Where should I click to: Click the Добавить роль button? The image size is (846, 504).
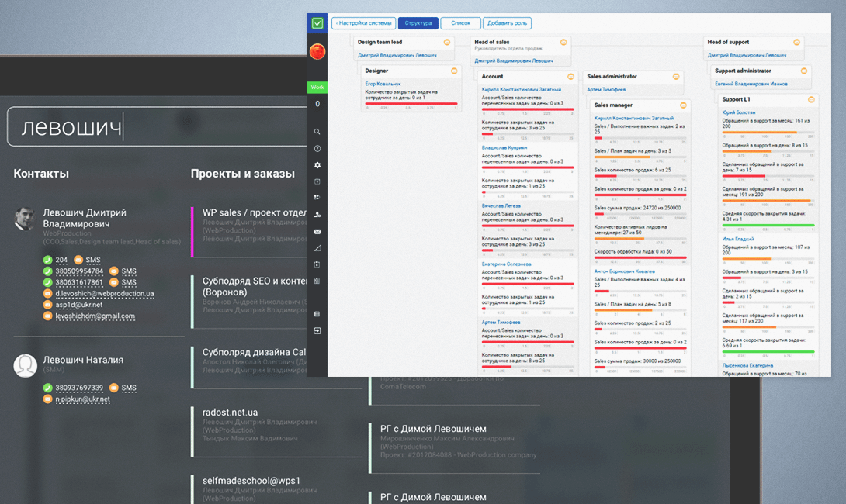pos(507,23)
